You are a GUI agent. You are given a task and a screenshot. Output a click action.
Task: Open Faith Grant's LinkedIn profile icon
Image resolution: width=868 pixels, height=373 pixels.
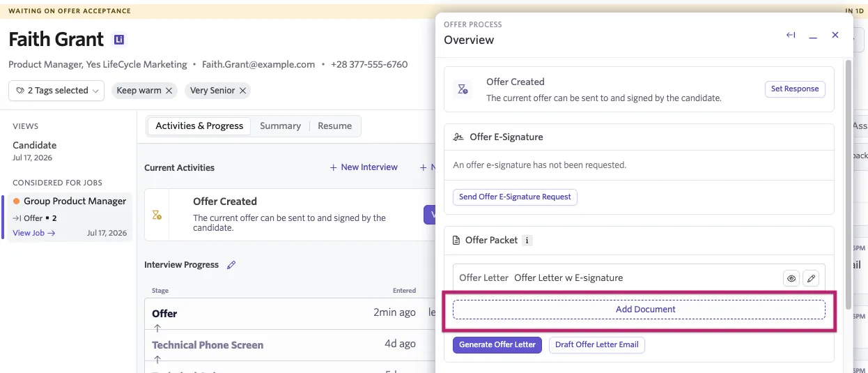119,40
